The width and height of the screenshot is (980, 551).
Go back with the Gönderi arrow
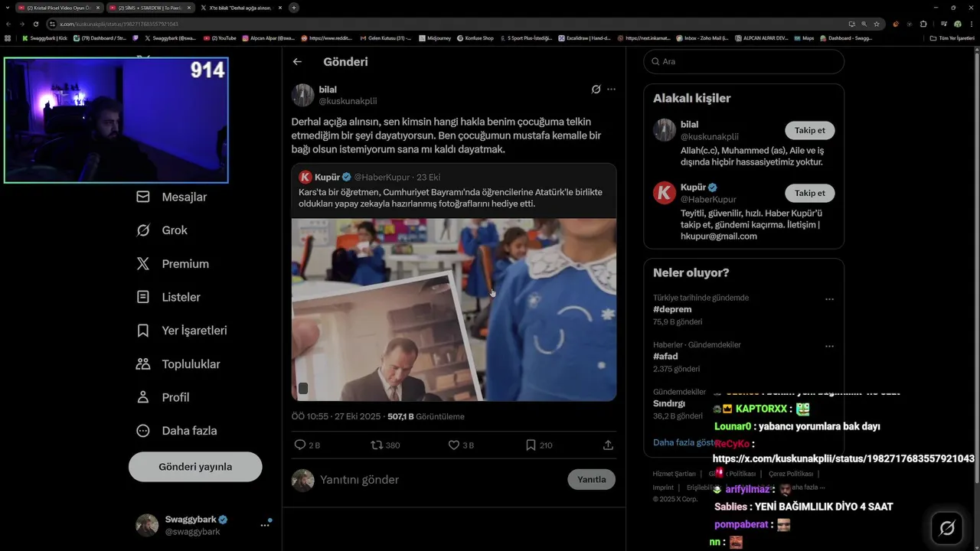pyautogui.click(x=297, y=62)
